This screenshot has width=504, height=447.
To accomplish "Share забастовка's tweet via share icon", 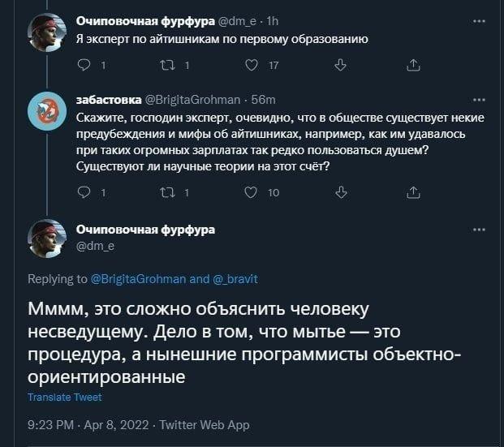I will click(412, 192).
